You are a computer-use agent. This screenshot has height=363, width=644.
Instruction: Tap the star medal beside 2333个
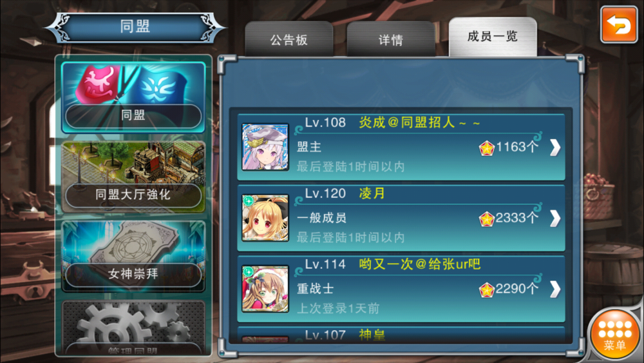coord(486,219)
